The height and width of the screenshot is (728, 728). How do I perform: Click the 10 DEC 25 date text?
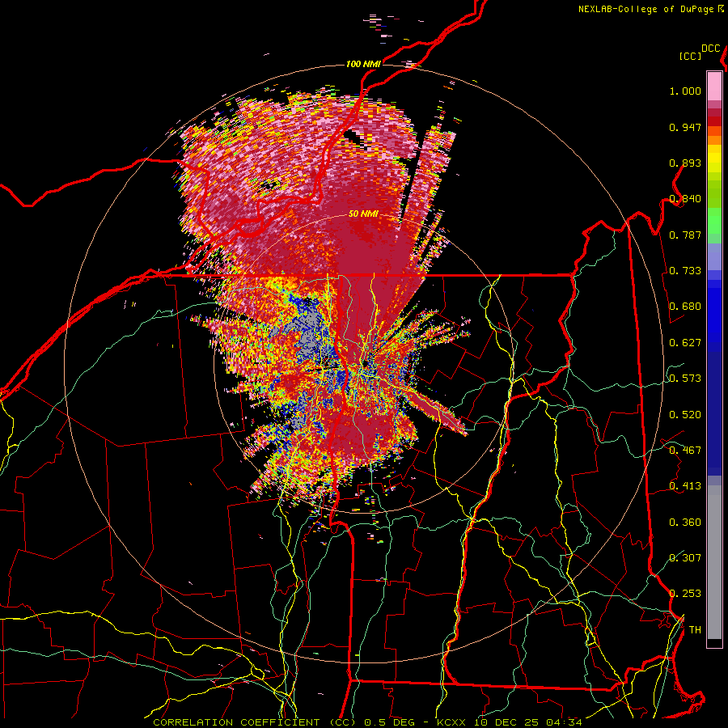(x=505, y=722)
